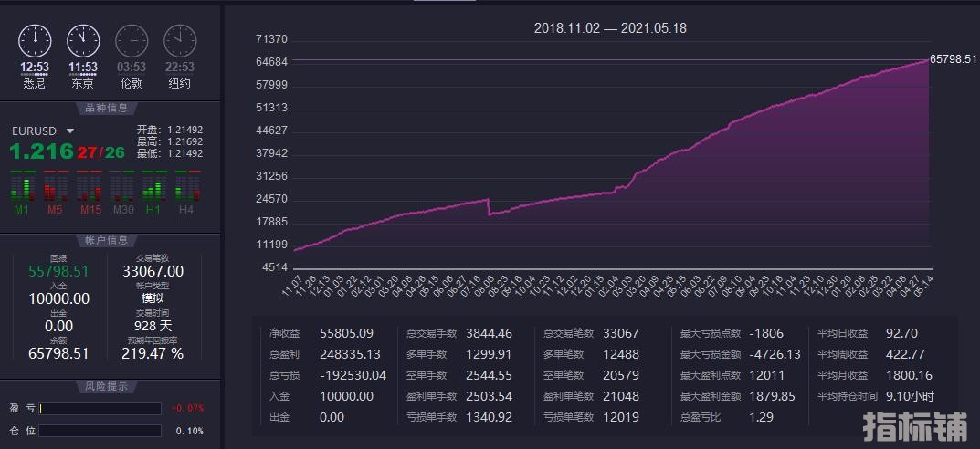The width and height of the screenshot is (980, 449).
Task: Click the 净收益 value 55805.09
Action: point(347,334)
